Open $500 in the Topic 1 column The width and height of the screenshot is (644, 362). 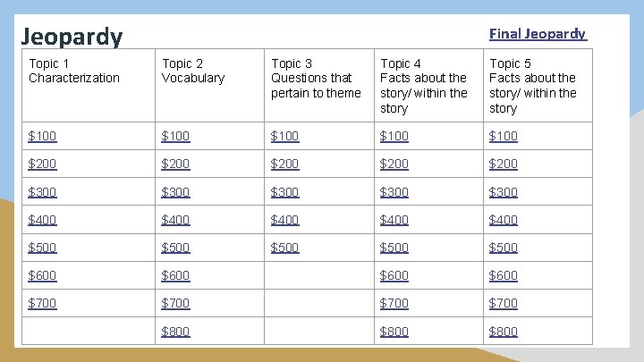coord(42,248)
